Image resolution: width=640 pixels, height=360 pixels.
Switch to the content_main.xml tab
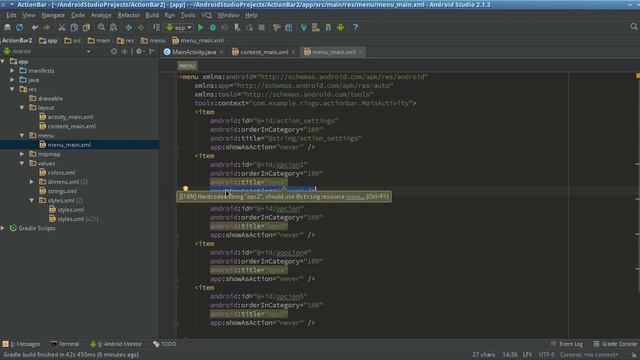[x=264, y=52]
